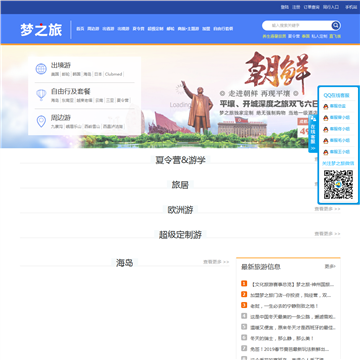Click the 关注梦之旅微信 label
360x360 pixels.
click(338, 163)
